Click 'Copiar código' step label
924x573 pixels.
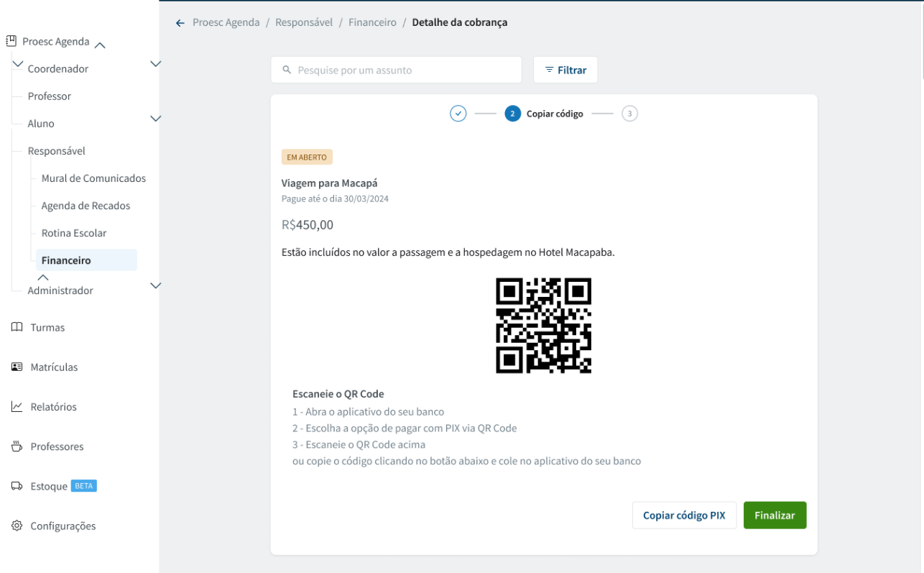555,114
